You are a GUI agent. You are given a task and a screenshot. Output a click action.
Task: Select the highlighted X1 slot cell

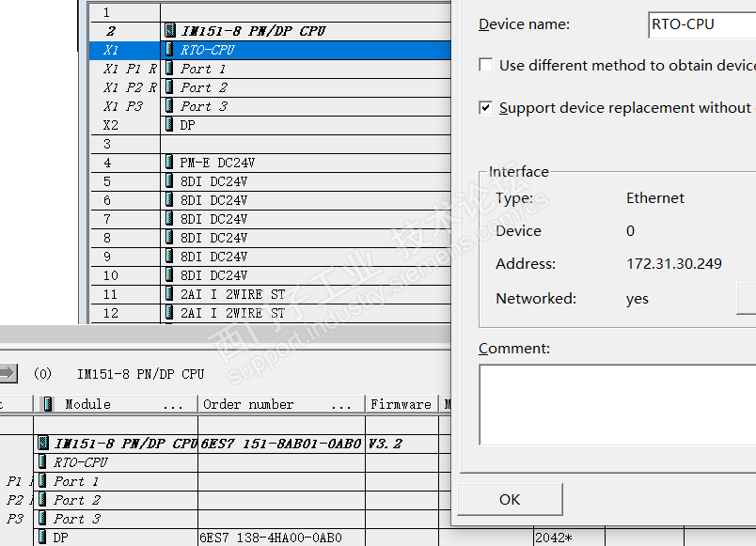coord(125,50)
